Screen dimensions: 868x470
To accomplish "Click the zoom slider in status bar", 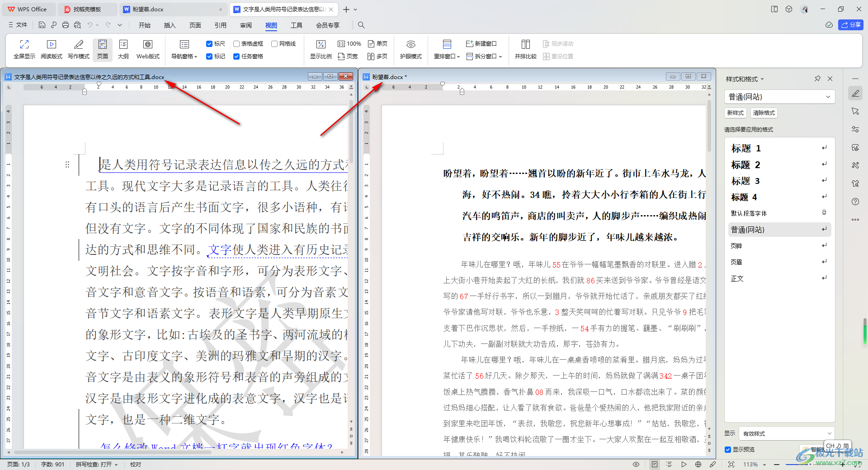I will pos(809,465).
